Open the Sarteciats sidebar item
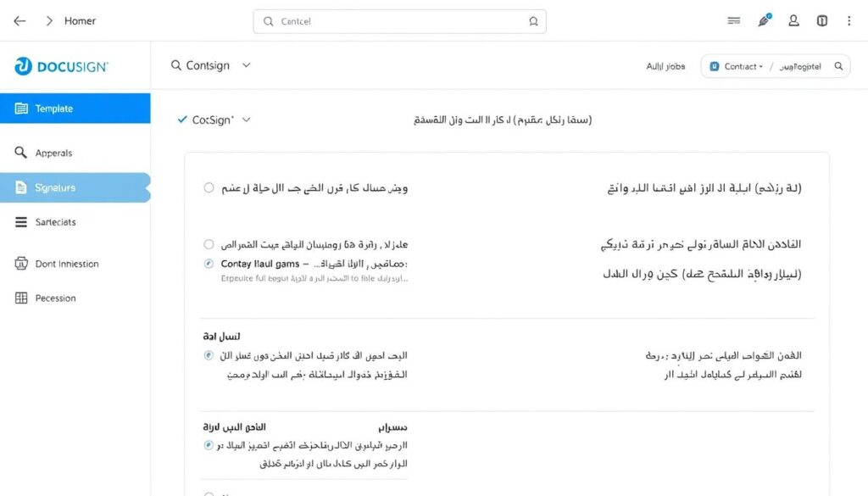This screenshot has height=496, width=868. tap(75, 222)
